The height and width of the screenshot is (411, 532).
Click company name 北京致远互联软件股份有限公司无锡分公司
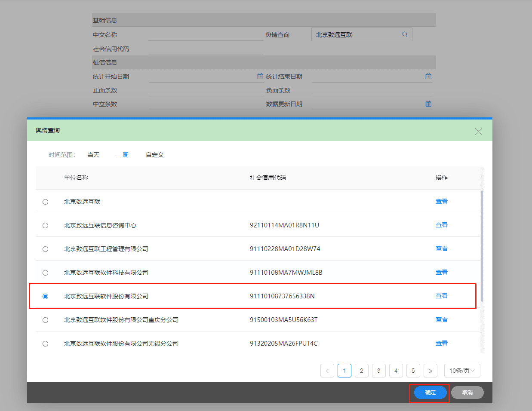point(121,344)
